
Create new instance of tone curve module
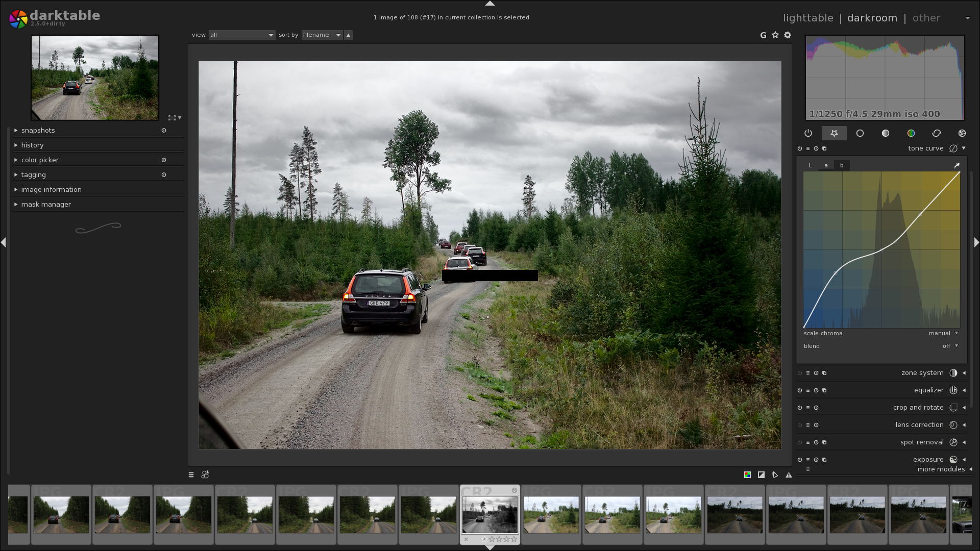coord(824,148)
